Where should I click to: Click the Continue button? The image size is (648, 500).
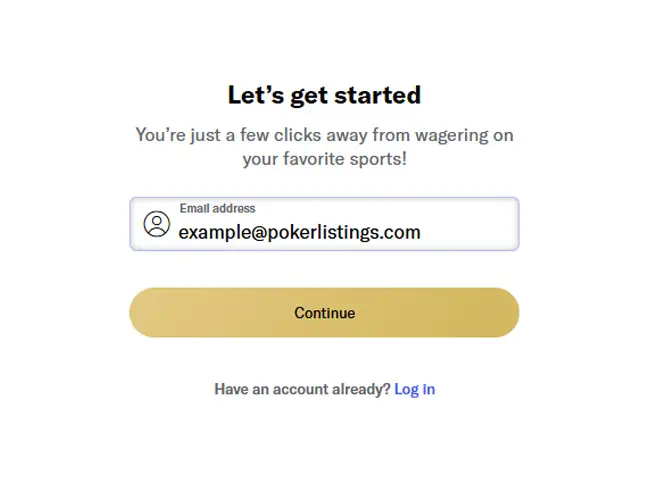(324, 313)
